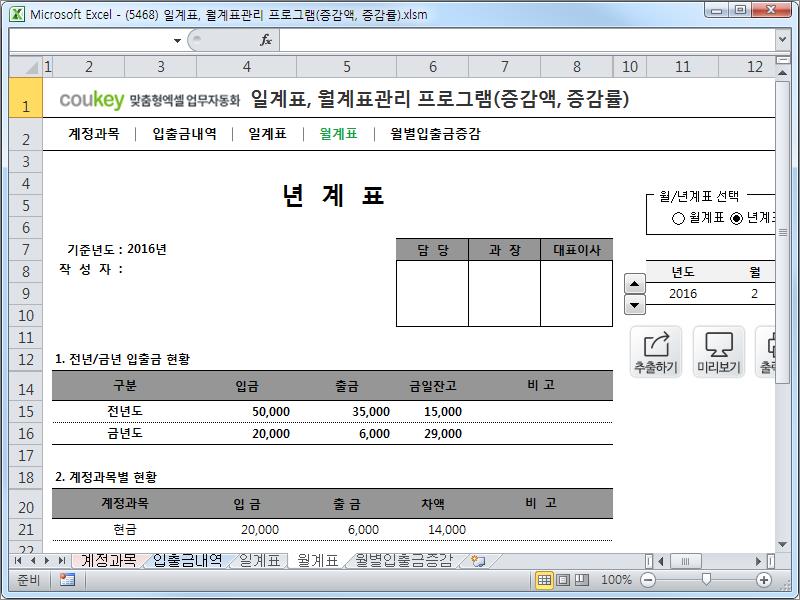Expand the formula bar chevron

(783, 39)
